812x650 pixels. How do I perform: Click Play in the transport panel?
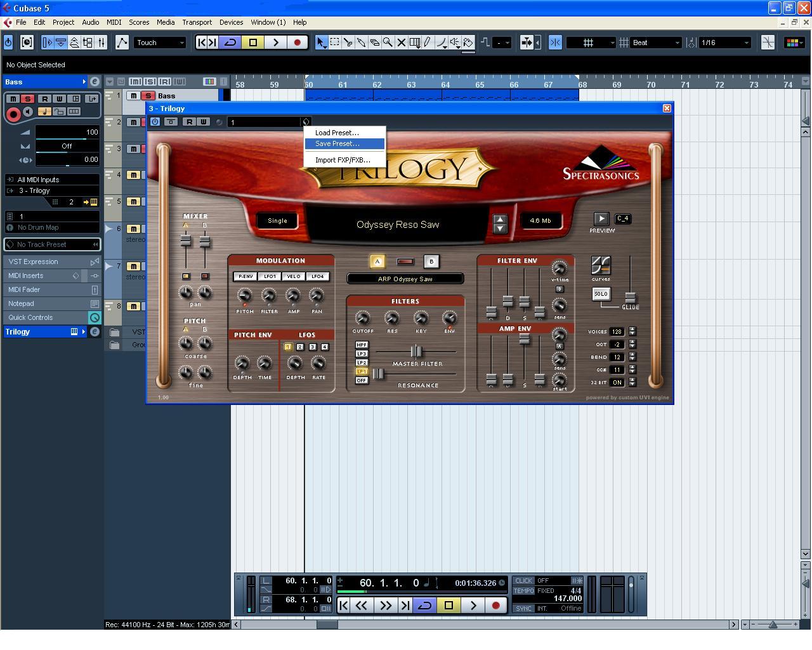tap(473, 606)
